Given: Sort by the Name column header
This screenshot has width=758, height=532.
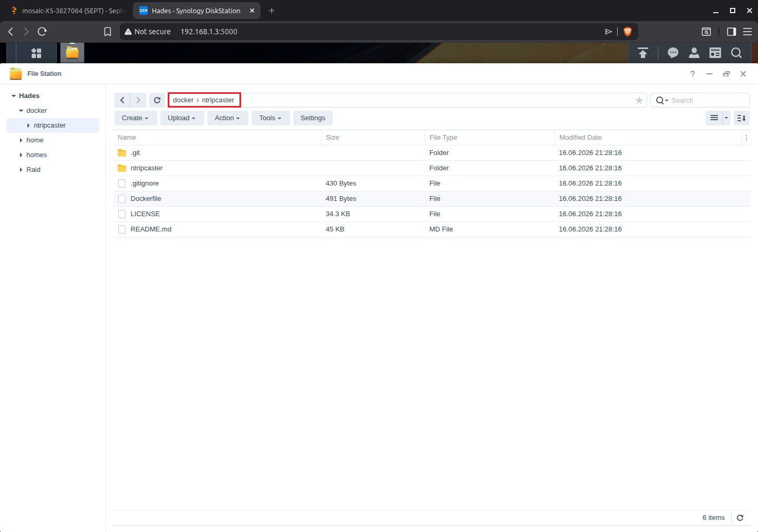Looking at the screenshot, I should [217, 138].
